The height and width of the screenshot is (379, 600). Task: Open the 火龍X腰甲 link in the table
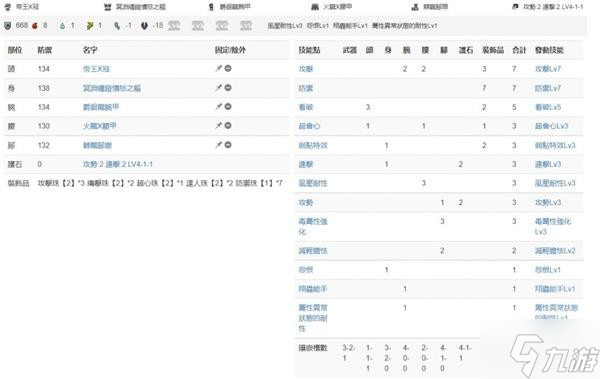pos(99,126)
